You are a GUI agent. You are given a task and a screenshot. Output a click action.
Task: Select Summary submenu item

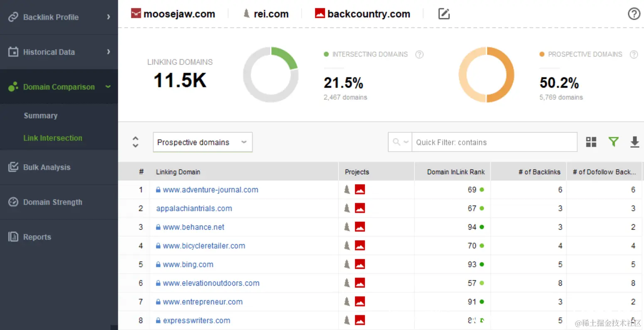pos(40,115)
